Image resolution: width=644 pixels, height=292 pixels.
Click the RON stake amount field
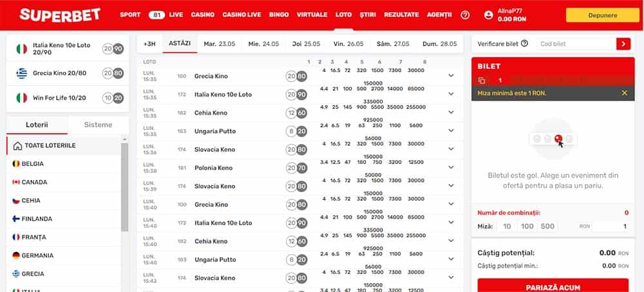point(611,226)
